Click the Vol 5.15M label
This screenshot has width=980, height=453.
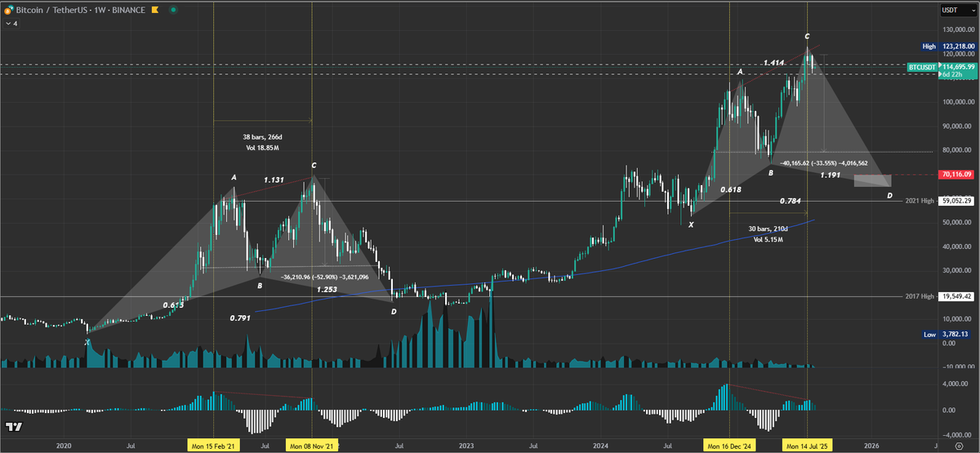(x=768, y=239)
